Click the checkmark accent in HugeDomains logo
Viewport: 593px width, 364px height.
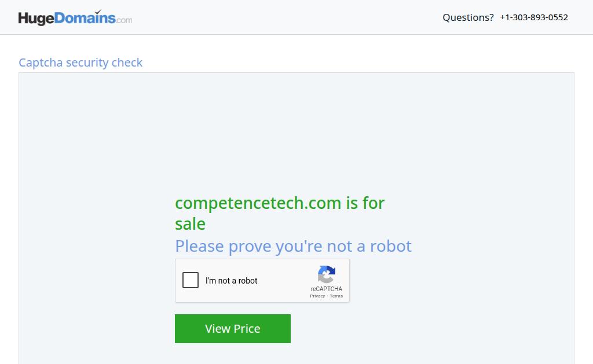(x=98, y=12)
